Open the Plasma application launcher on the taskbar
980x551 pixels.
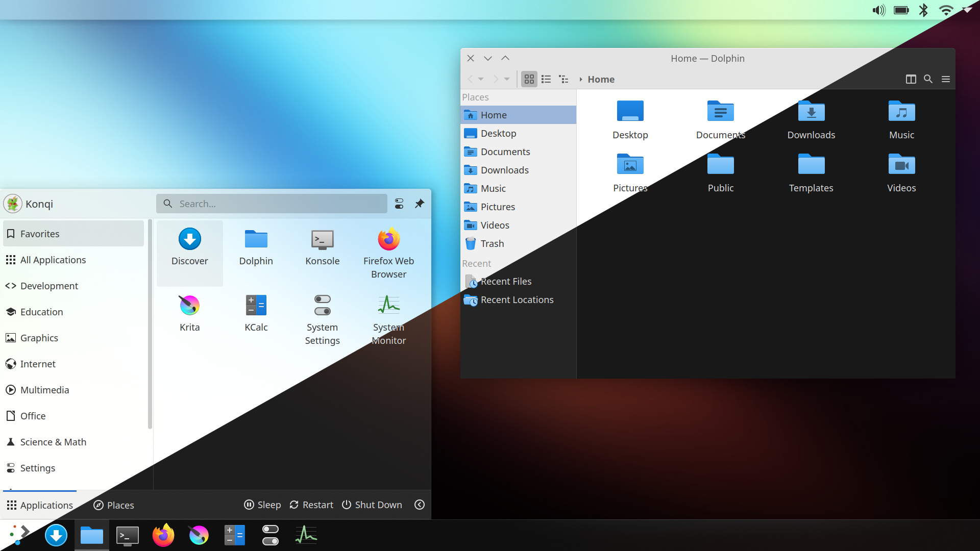coord(19,535)
